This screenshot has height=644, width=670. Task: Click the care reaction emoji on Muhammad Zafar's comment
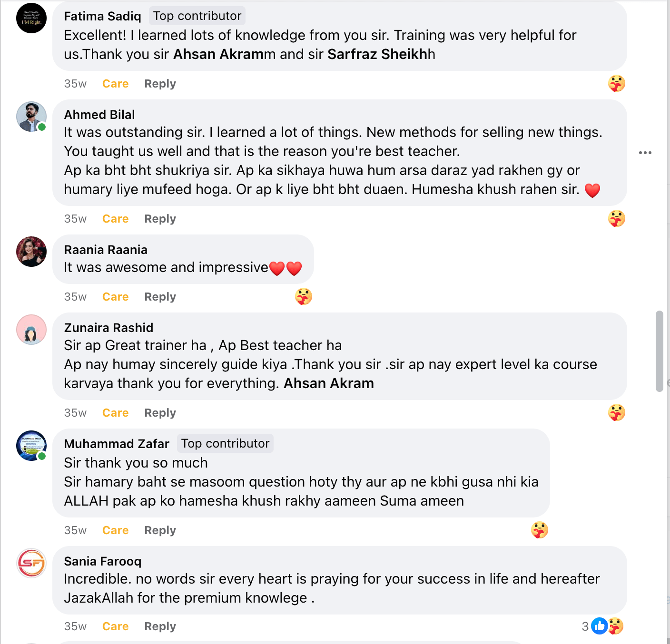point(540,530)
